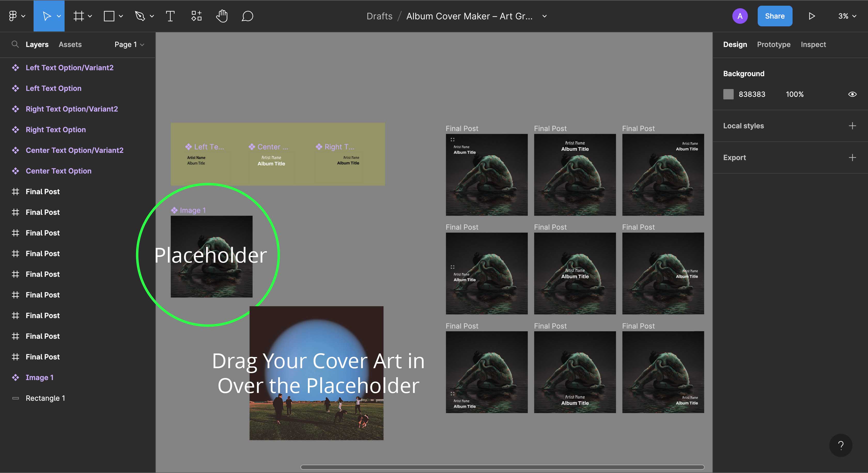Open the Resources components tool

(x=196, y=16)
